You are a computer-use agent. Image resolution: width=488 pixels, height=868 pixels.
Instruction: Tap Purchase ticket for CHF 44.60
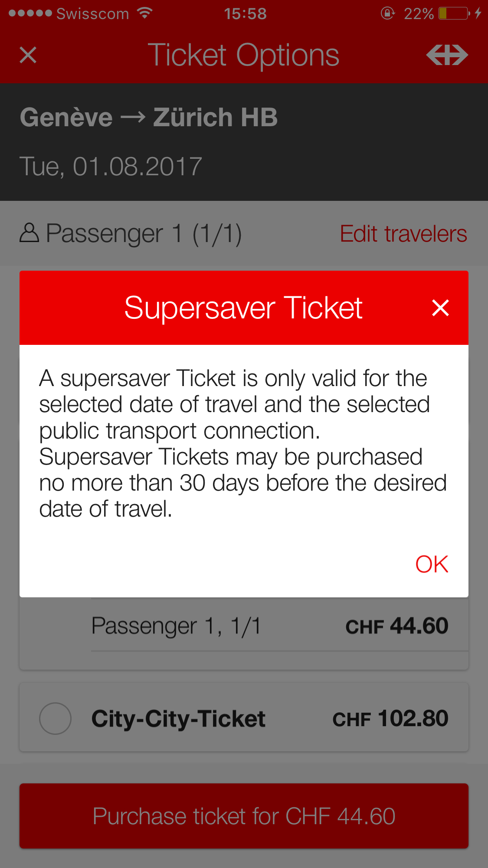(x=244, y=816)
